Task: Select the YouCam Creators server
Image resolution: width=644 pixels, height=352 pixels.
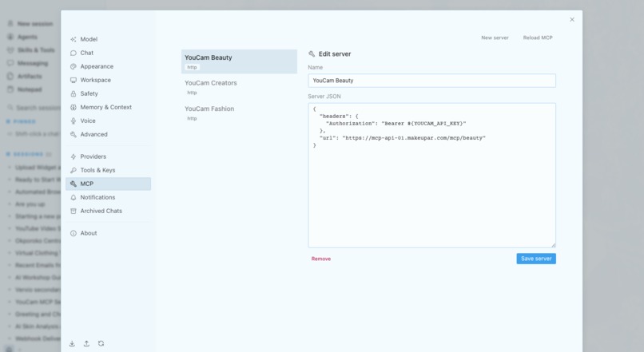Action: (239, 87)
